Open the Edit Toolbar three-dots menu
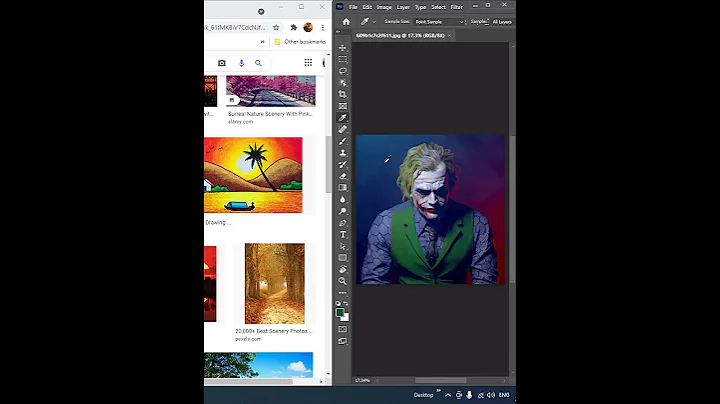The image size is (720, 404). pos(343,292)
